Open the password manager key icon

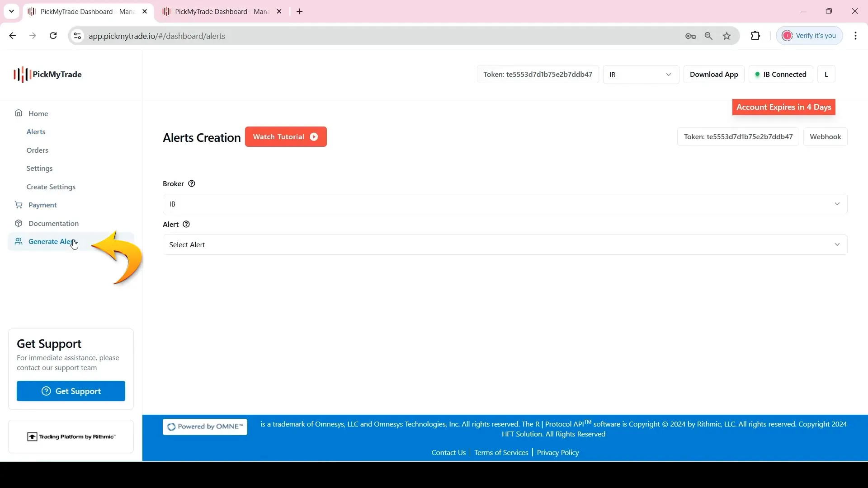coord(690,36)
